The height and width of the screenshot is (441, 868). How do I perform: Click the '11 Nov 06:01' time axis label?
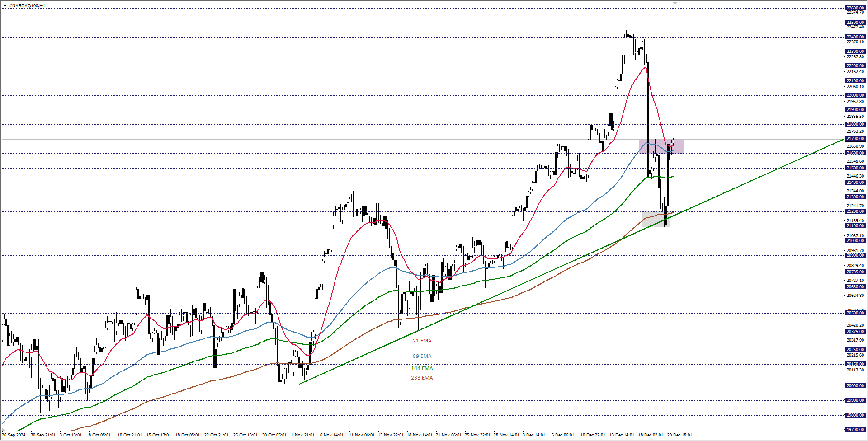tap(362, 435)
